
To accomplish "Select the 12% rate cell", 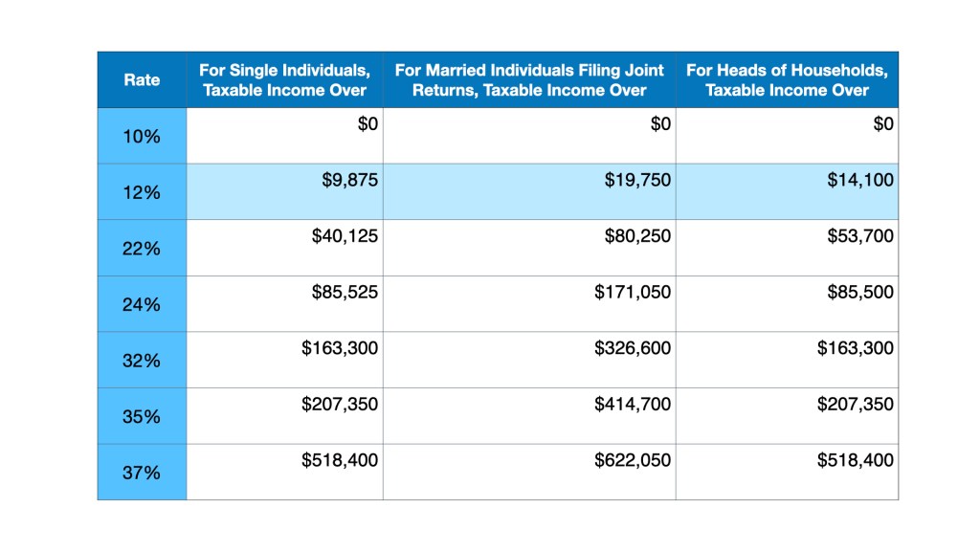I will 142,192.
